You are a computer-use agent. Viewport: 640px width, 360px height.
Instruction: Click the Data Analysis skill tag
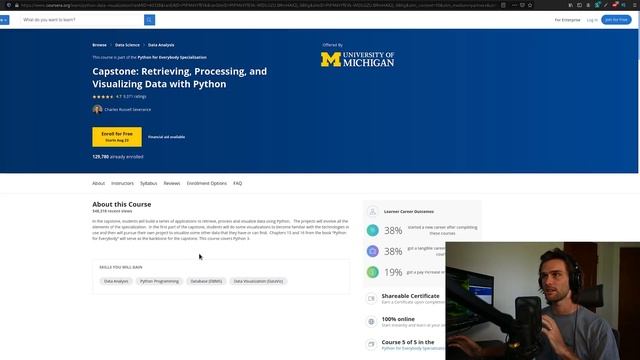coord(116,281)
